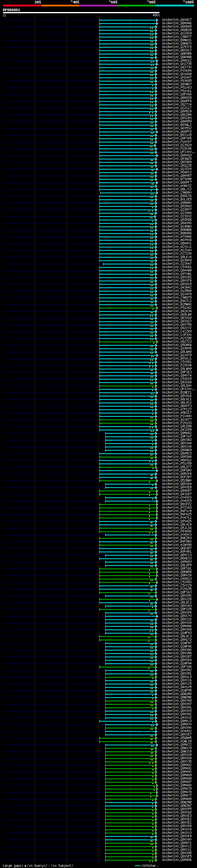Select UniRef100_Q9M4J3 label
Viewport: 197px width, 868px height.
click(177, 721)
